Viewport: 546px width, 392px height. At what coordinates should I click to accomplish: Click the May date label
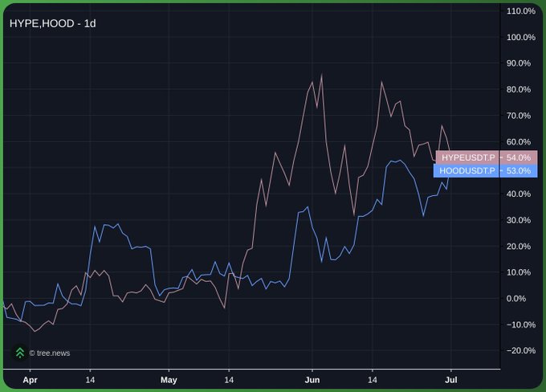pyautogui.click(x=169, y=380)
